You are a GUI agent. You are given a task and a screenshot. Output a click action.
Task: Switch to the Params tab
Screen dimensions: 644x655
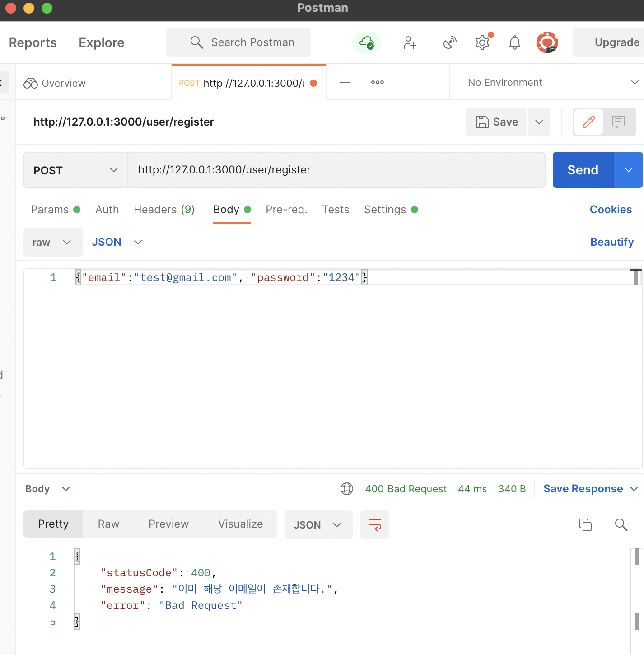(56, 210)
